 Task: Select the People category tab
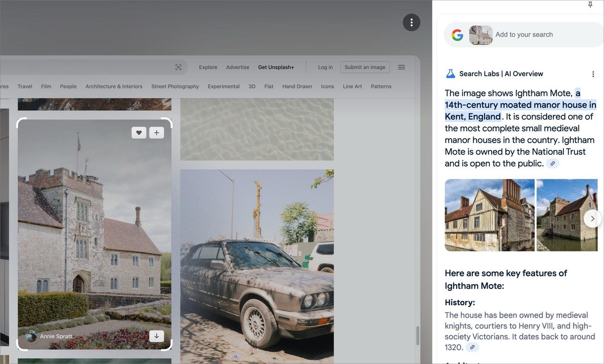tap(68, 87)
